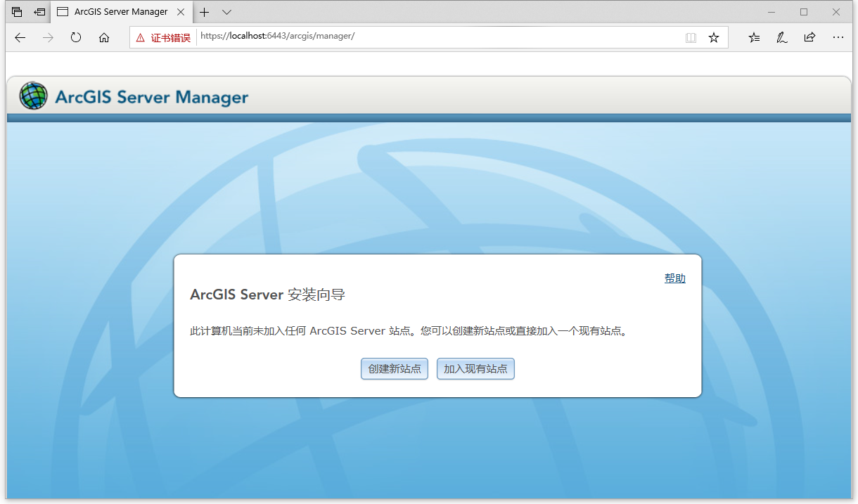Click the 证书错误 certificate warning
Image resolution: width=858 pixels, height=504 pixels.
click(x=163, y=38)
